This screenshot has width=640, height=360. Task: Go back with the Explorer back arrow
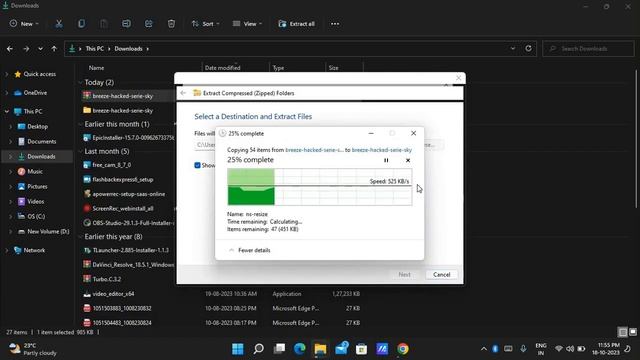click(x=10, y=49)
